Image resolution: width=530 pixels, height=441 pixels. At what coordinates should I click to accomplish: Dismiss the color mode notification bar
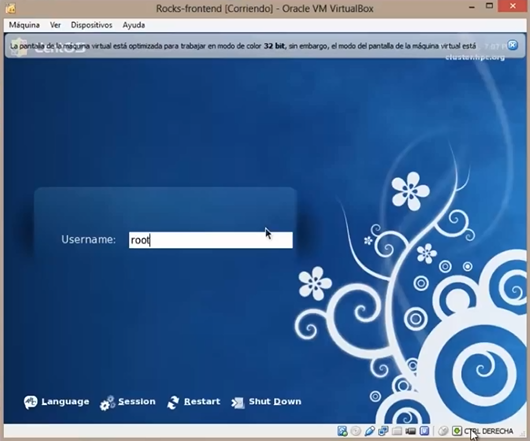point(513,45)
